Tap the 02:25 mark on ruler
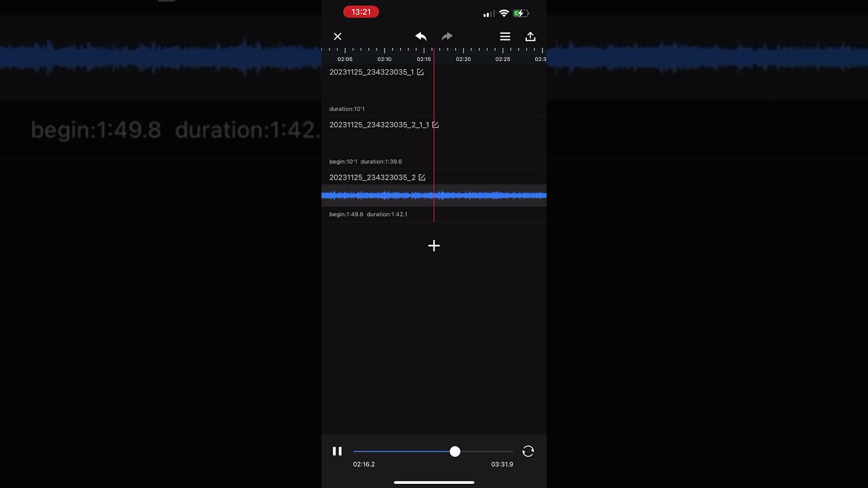This screenshot has height=488, width=868. pyautogui.click(x=502, y=59)
